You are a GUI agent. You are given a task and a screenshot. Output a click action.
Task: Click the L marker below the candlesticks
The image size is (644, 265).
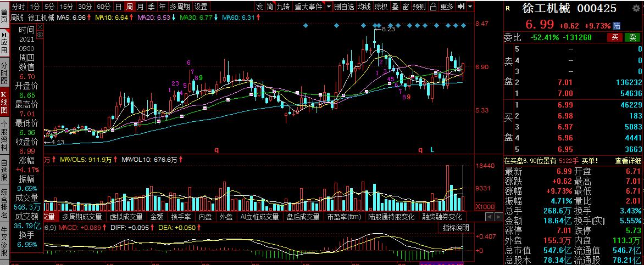pos(432,150)
